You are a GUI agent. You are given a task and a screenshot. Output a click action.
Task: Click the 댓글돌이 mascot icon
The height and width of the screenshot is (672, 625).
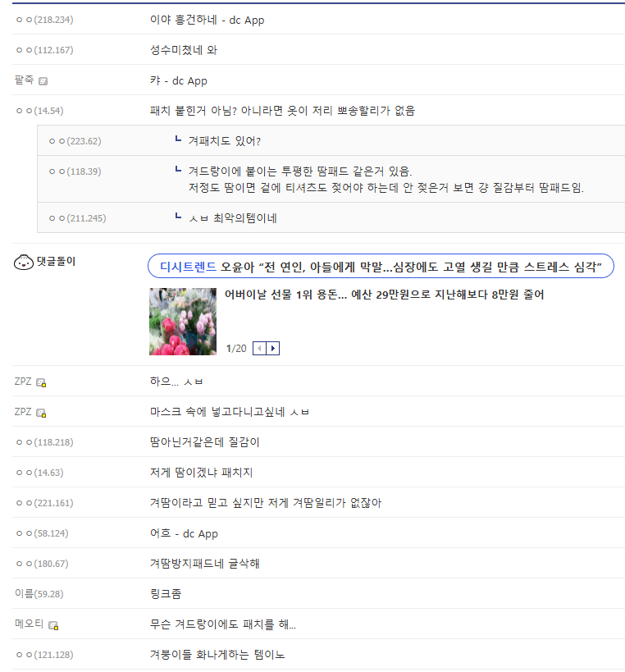[x=24, y=263]
